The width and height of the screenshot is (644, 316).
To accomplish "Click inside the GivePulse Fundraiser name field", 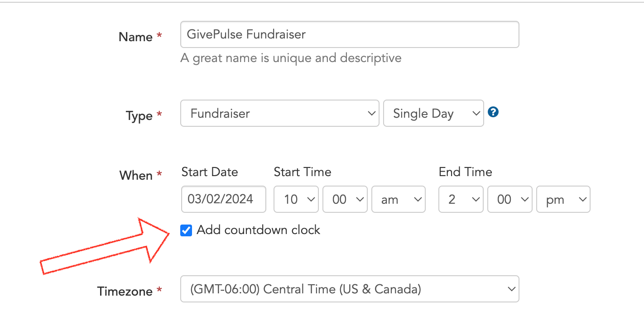I will tap(349, 34).
